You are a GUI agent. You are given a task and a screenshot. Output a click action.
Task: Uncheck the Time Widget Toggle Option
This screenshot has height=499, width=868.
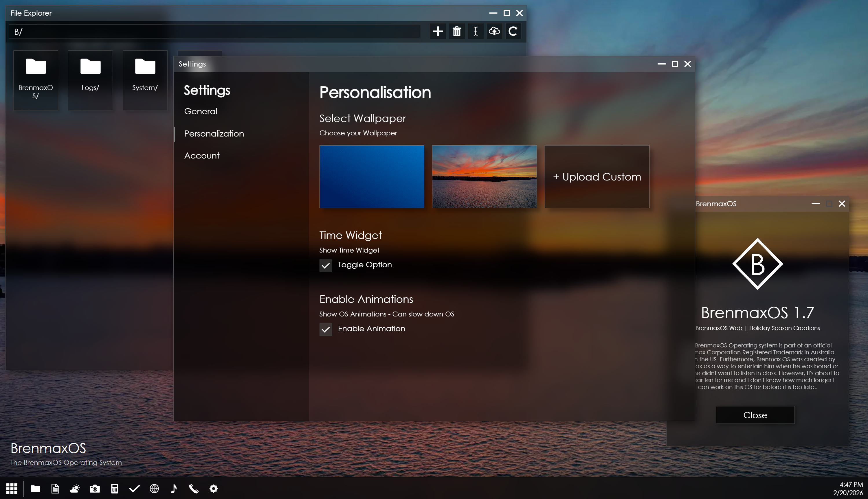[325, 266]
